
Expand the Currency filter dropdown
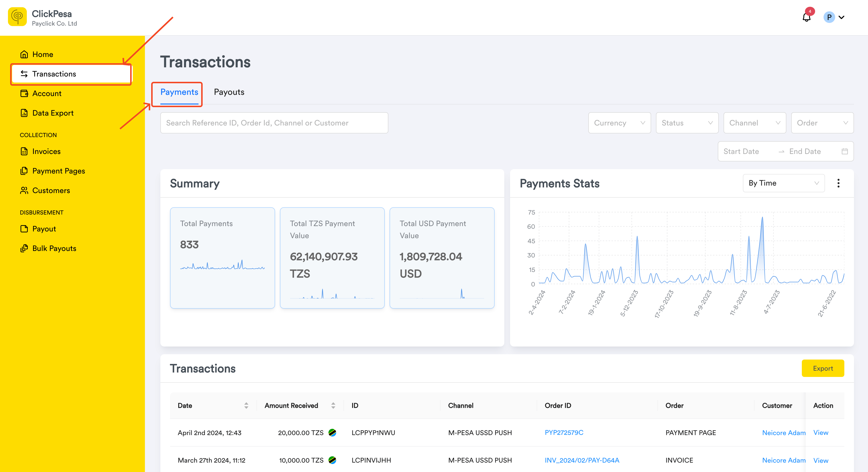(619, 123)
